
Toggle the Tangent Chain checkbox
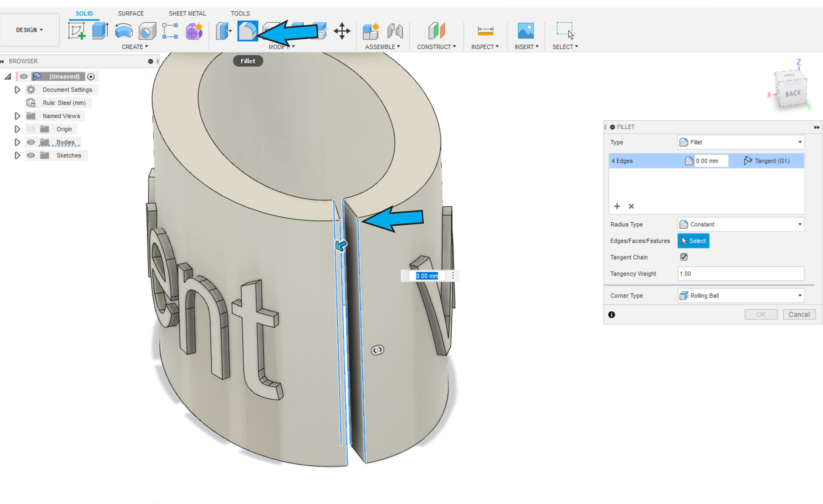point(684,257)
